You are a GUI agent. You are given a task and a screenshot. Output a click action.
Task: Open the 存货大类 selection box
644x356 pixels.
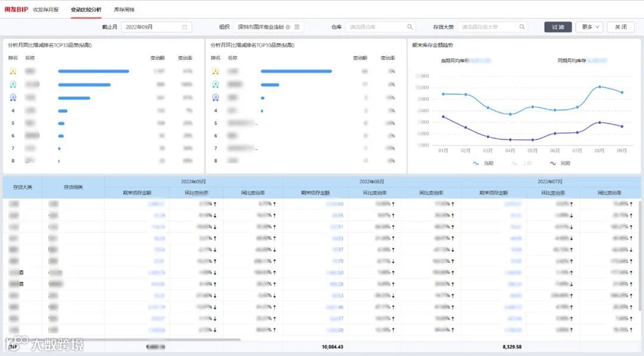tap(493, 27)
